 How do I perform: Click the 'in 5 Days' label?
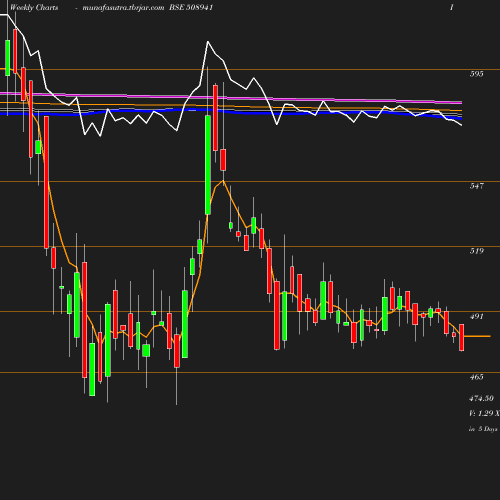tap(483, 429)
